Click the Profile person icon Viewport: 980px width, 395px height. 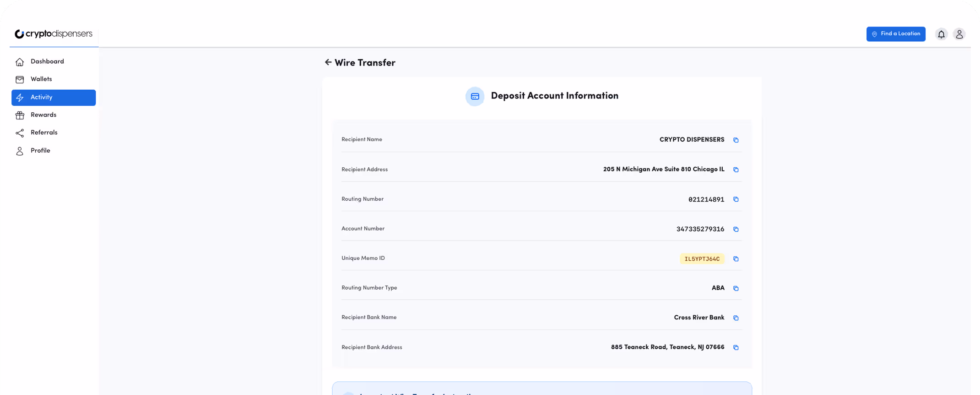click(20, 151)
